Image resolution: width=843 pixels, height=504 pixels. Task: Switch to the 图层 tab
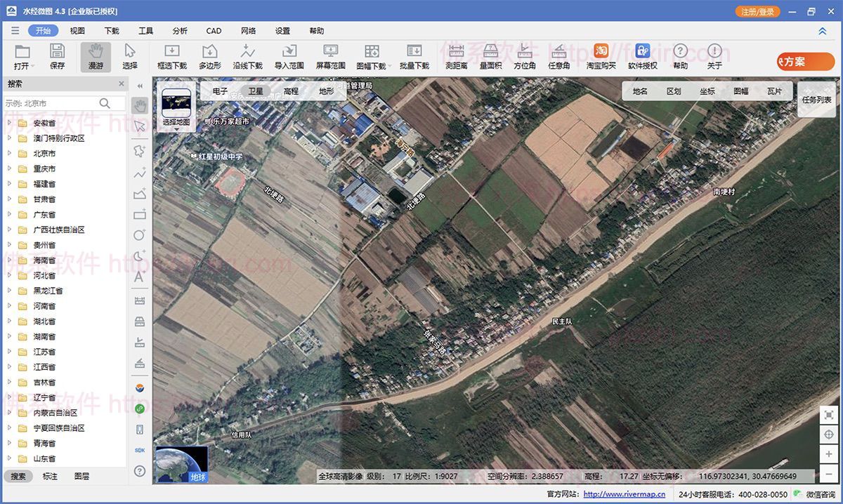pyautogui.click(x=81, y=476)
